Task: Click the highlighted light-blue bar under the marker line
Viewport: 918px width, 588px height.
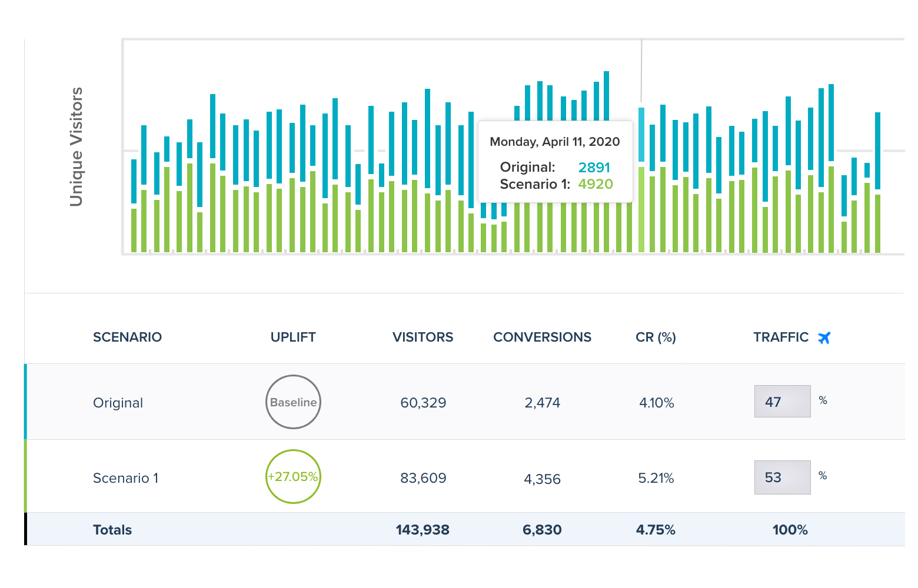Action: (641, 135)
